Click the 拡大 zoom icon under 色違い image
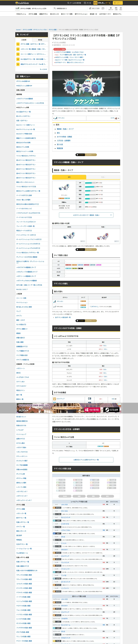The height and width of the screenshot is (644, 138). (x=117, y=241)
